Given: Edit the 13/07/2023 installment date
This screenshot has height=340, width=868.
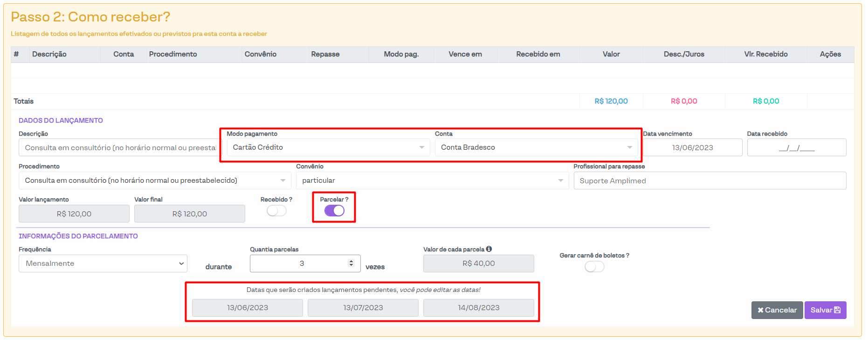Looking at the screenshot, I should (363, 308).
